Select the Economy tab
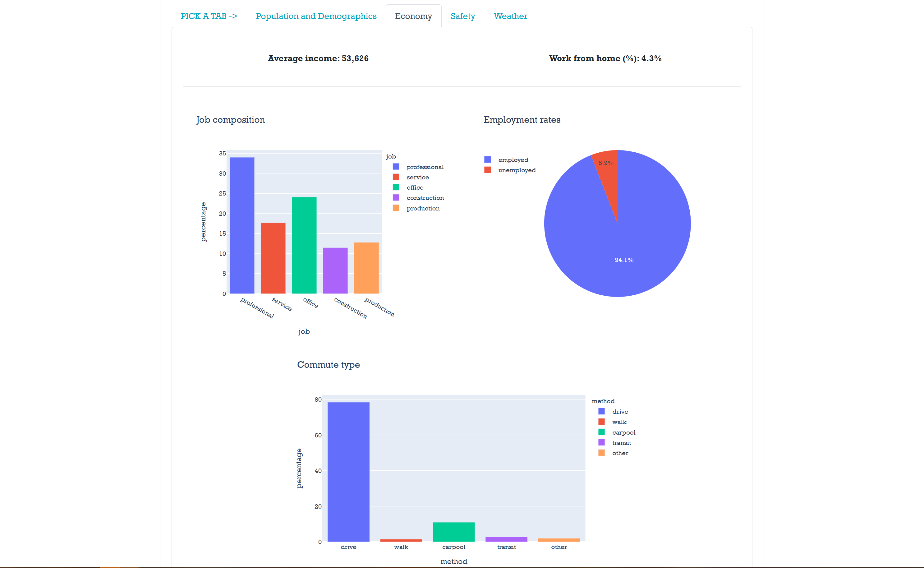 tap(413, 16)
